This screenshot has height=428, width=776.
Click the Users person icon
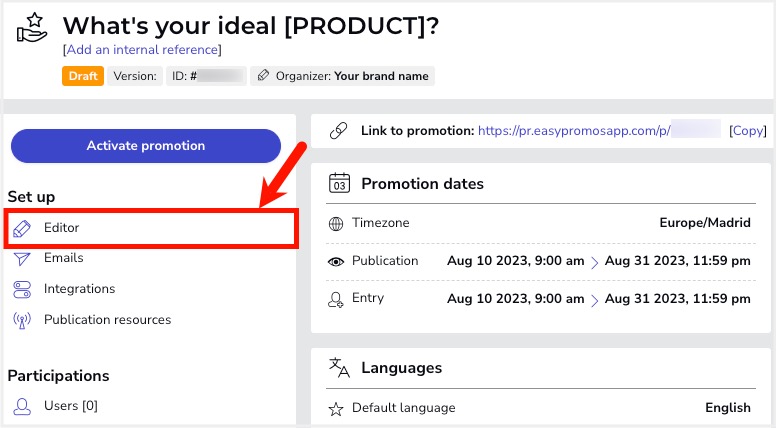point(22,406)
